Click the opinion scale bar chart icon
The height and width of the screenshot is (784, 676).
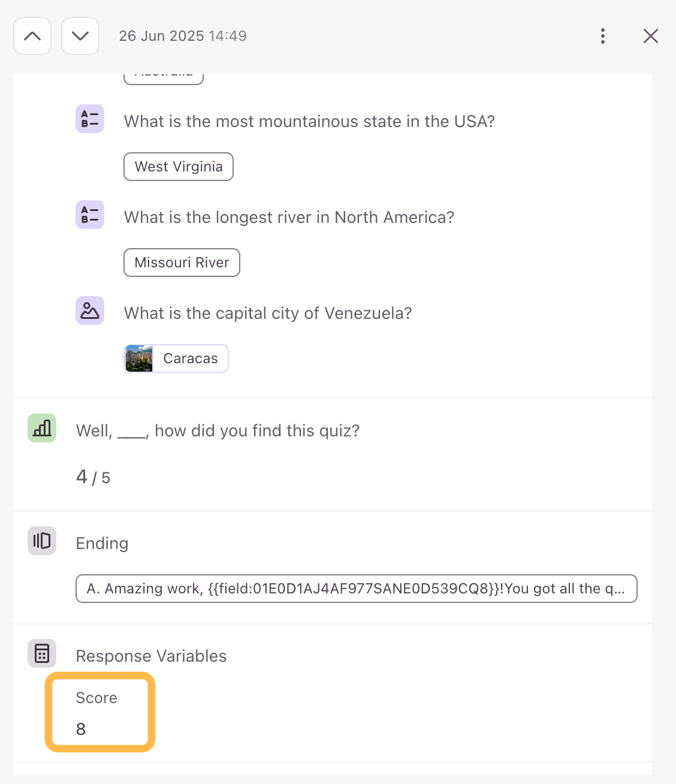42,428
